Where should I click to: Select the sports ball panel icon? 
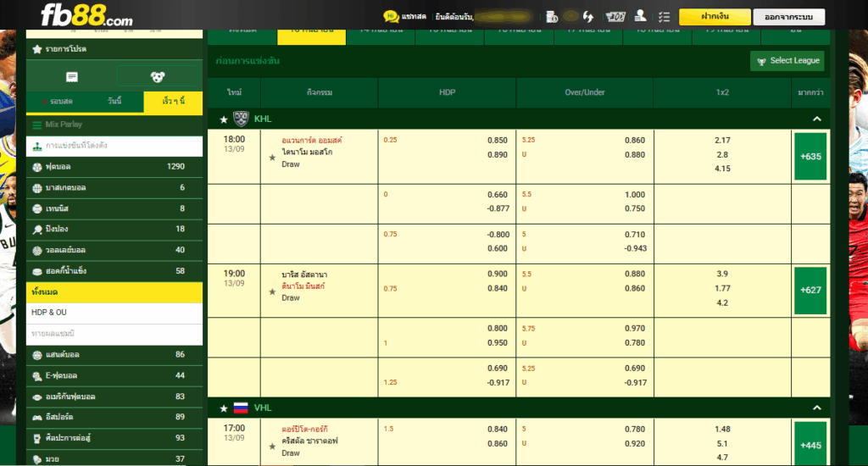(158, 77)
